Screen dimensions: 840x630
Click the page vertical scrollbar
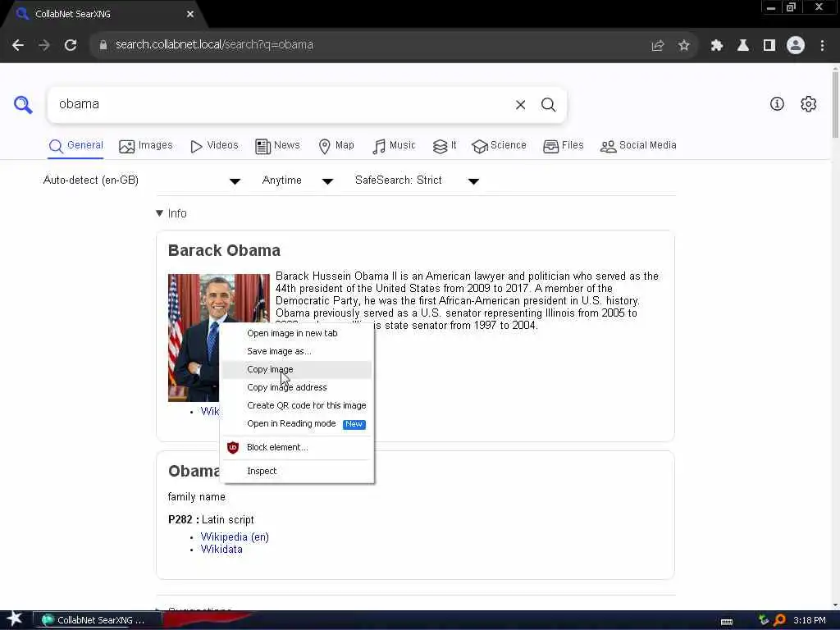[x=835, y=103]
